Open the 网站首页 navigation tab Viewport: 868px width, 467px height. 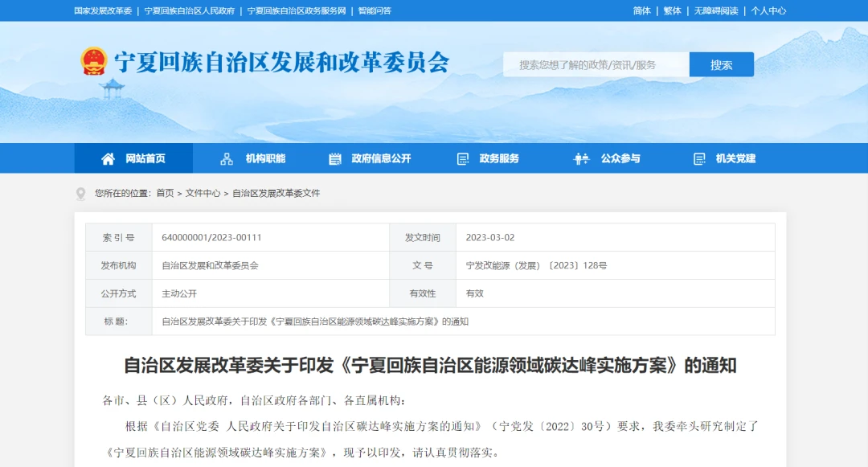(x=145, y=159)
